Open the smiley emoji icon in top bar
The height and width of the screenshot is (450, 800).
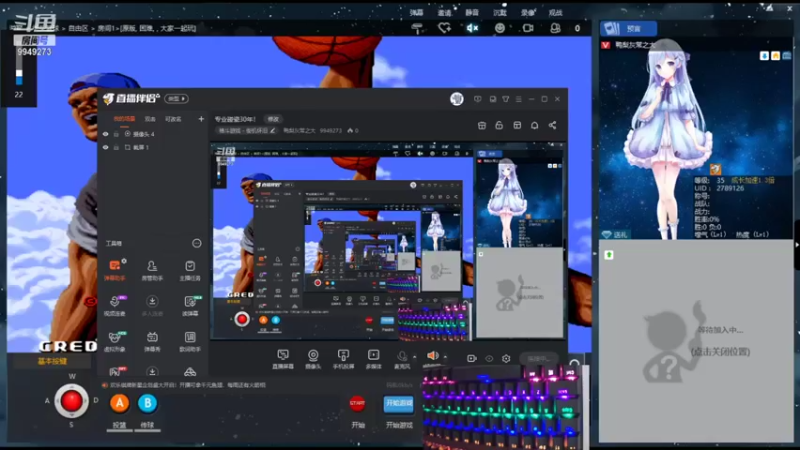500,29
